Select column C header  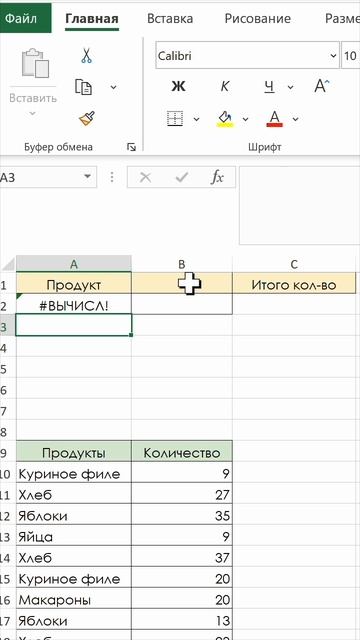294,264
